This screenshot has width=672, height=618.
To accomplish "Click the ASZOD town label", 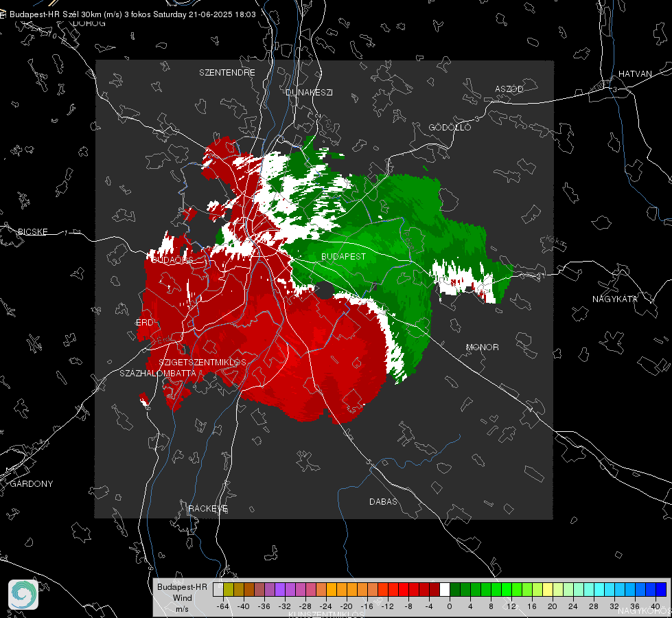I will [509, 89].
